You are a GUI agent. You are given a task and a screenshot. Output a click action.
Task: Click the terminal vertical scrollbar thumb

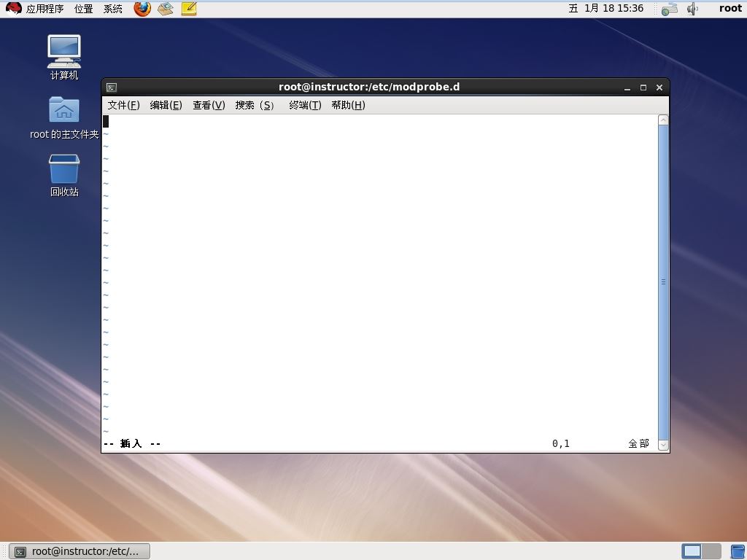pos(663,282)
